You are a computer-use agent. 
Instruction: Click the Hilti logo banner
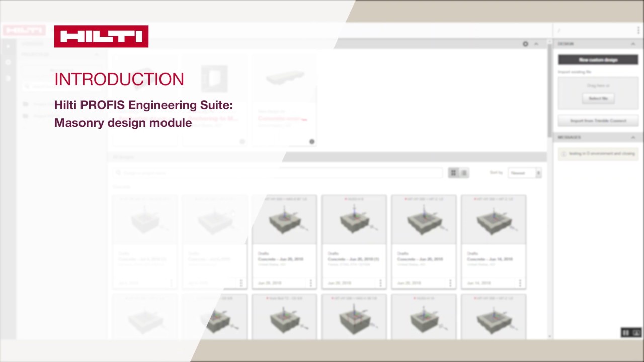(101, 36)
